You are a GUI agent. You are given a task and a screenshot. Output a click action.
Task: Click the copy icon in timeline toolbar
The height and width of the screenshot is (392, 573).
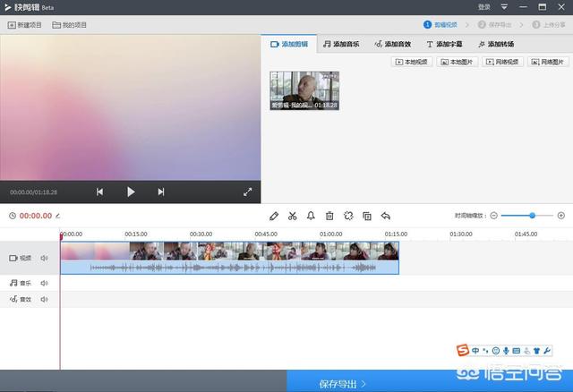click(367, 216)
